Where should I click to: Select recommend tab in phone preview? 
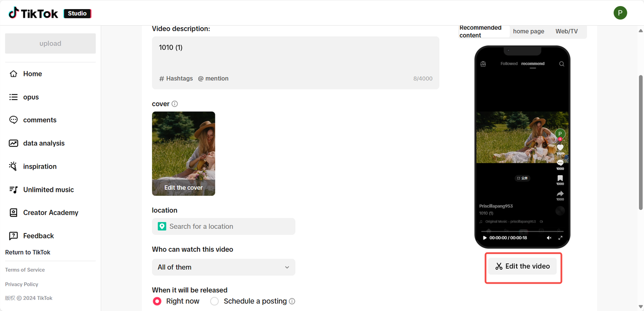pos(533,64)
